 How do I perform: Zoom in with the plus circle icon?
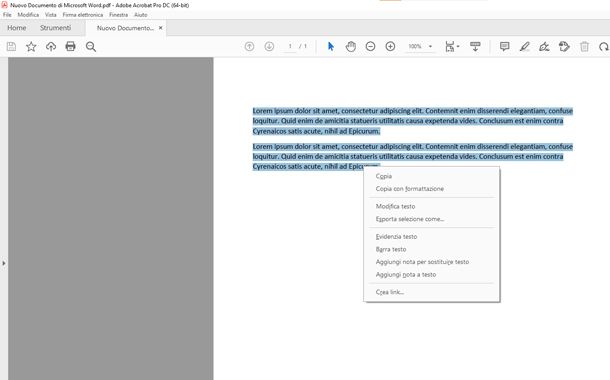[390, 47]
